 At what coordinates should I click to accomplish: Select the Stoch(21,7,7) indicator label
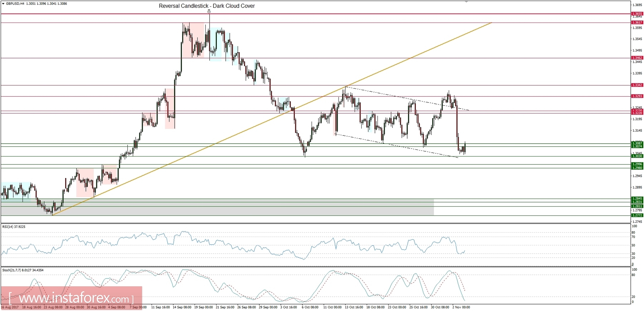tap(23, 270)
